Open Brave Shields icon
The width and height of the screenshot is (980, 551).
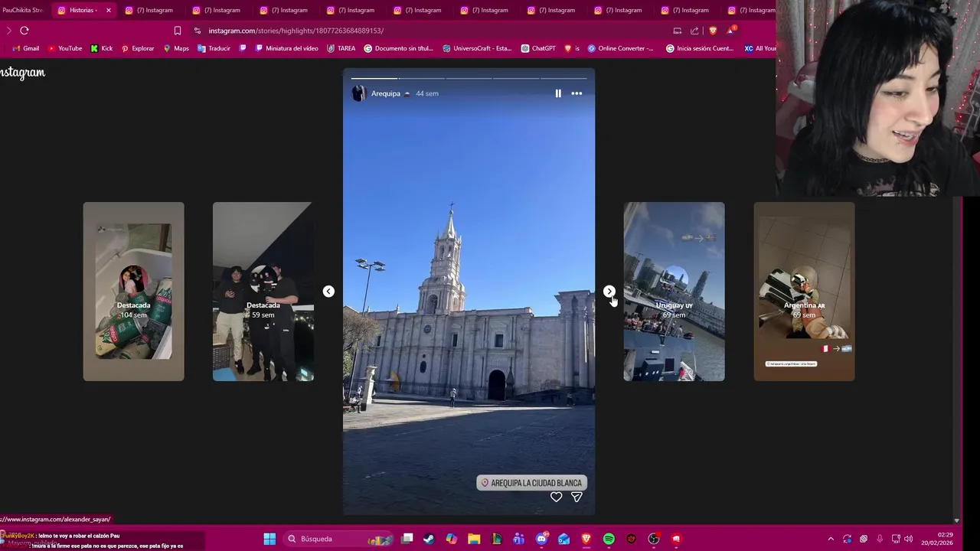tap(713, 31)
